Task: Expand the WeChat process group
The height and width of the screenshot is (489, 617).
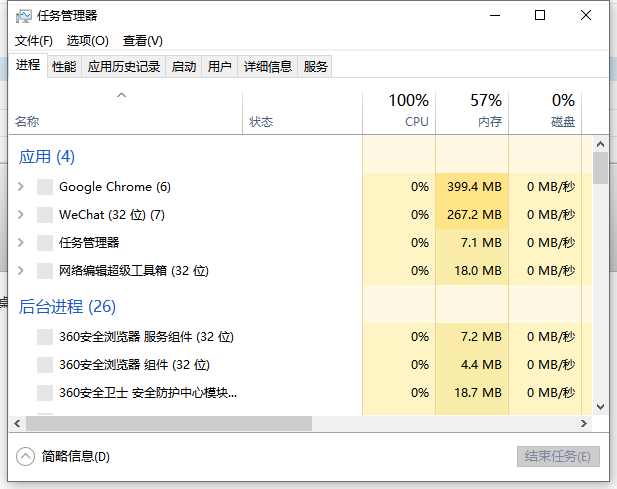Action: (21, 215)
